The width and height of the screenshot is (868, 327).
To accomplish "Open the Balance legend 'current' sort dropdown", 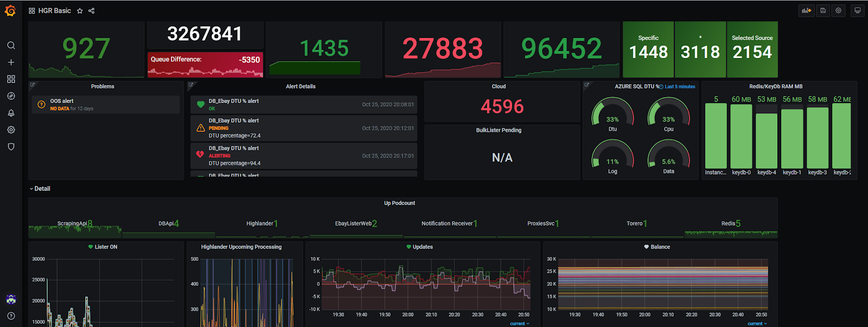I will 757,324.
